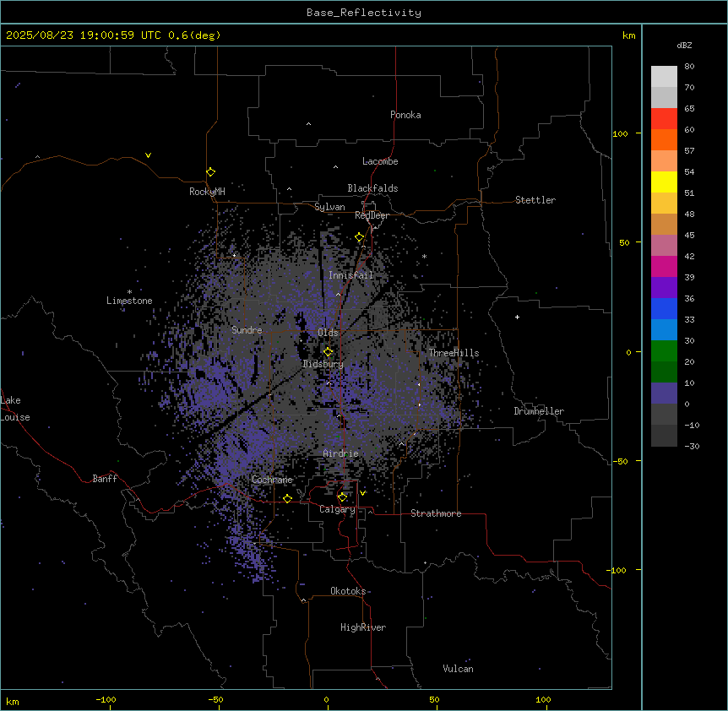Select the bright yellow 54 dBZ swatch
The width and height of the screenshot is (728, 711).
pos(664,182)
